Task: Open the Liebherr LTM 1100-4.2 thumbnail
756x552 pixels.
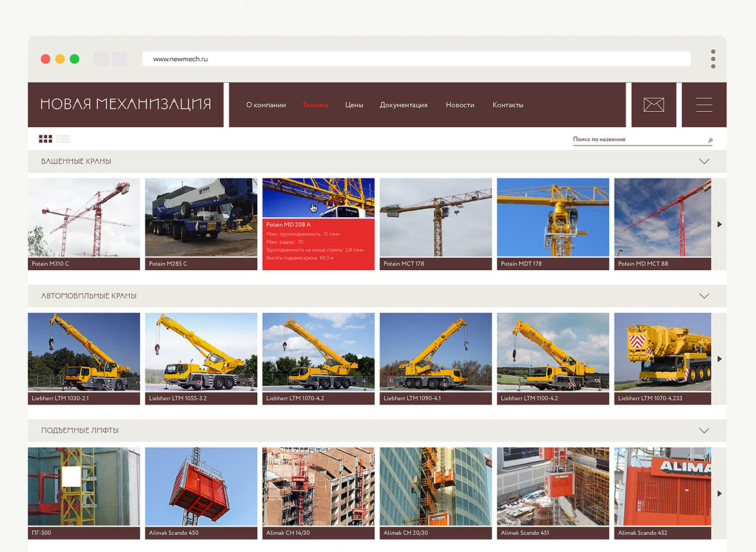Action: (553, 358)
